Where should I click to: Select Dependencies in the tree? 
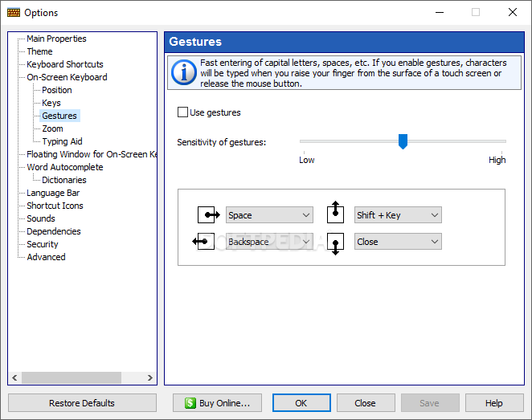coord(54,231)
